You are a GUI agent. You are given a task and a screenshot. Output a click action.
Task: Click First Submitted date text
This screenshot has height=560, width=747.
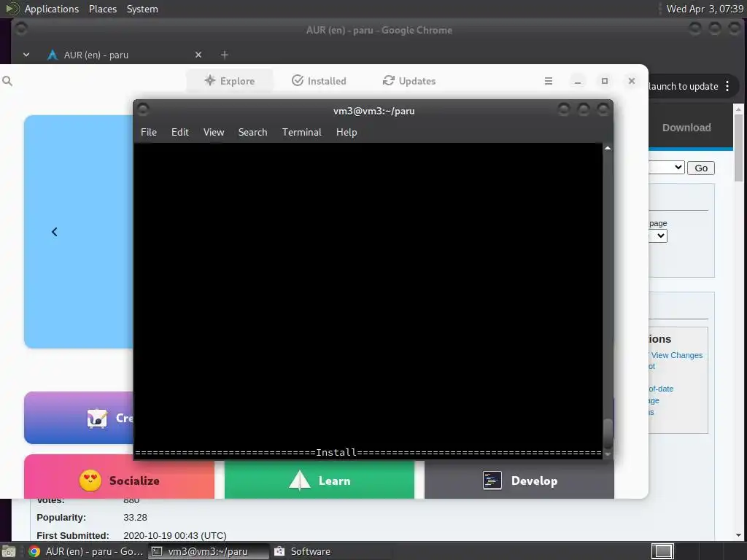pyautogui.click(x=175, y=536)
